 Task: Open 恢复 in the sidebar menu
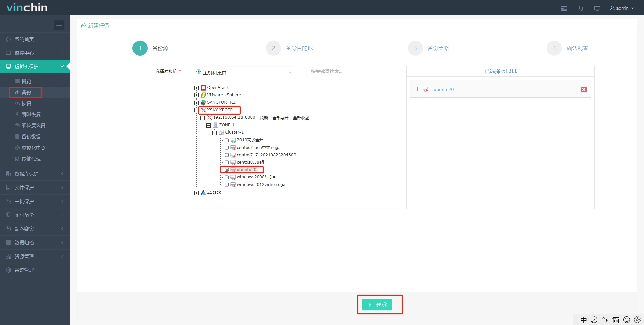click(26, 103)
